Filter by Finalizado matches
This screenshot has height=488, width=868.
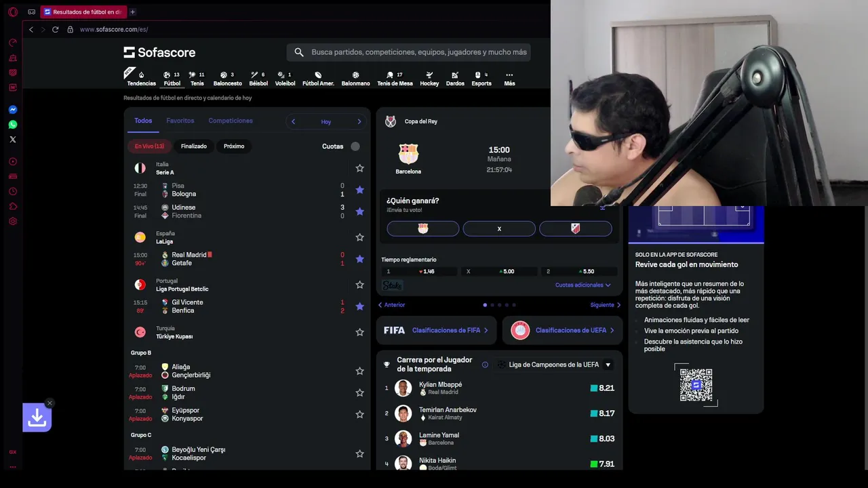tap(194, 146)
